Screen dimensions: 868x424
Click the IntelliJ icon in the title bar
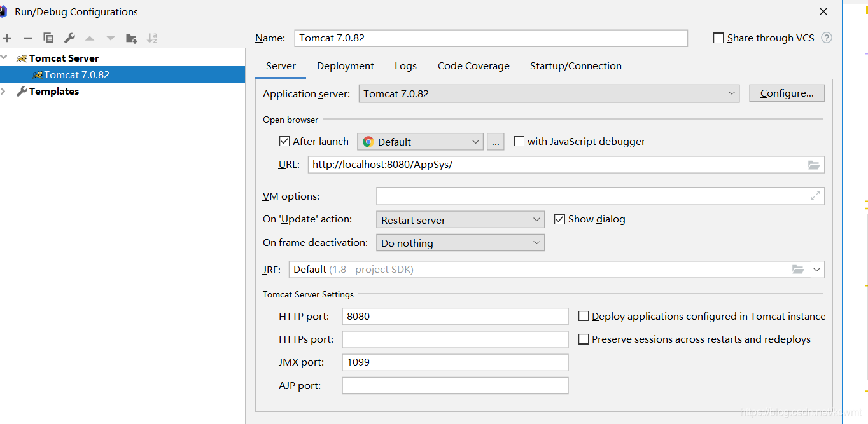tap(3, 11)
